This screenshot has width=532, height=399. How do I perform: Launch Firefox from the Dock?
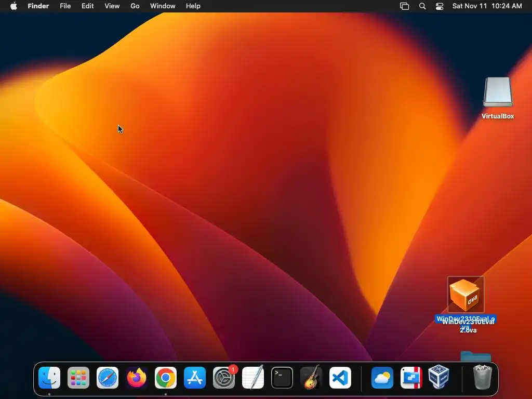pos(137,378)
